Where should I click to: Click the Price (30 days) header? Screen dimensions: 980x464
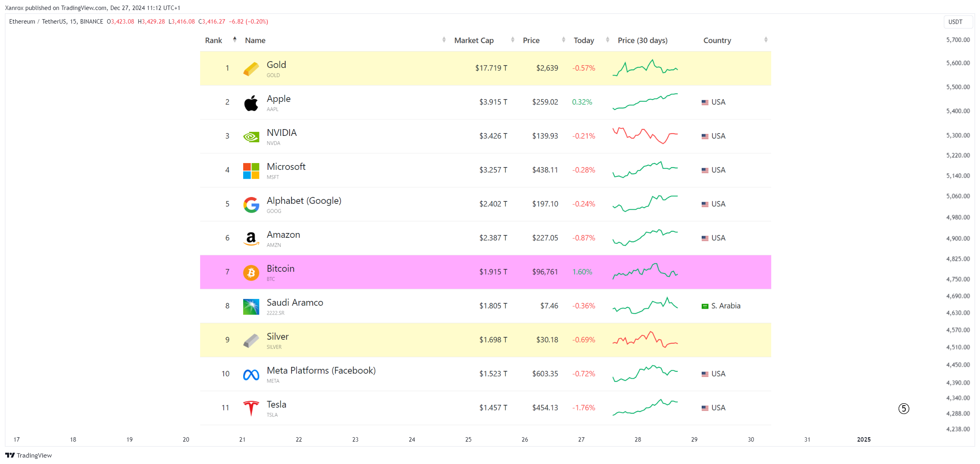[x=643, y=40]
